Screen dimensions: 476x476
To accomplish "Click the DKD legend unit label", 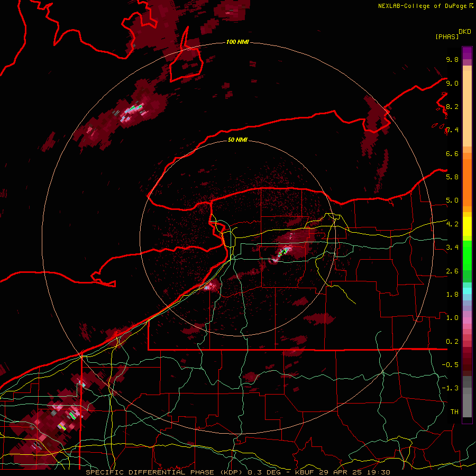I will (465, 32).
